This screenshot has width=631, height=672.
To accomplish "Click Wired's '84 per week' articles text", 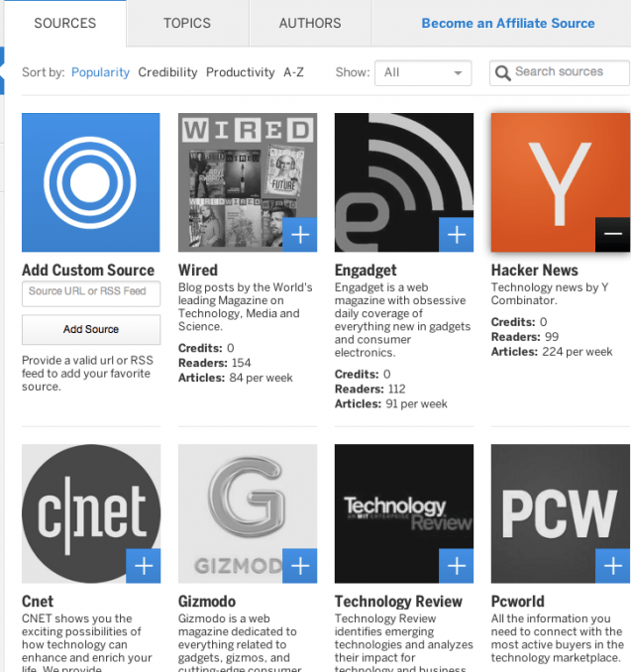I will (x=261, y=378).
